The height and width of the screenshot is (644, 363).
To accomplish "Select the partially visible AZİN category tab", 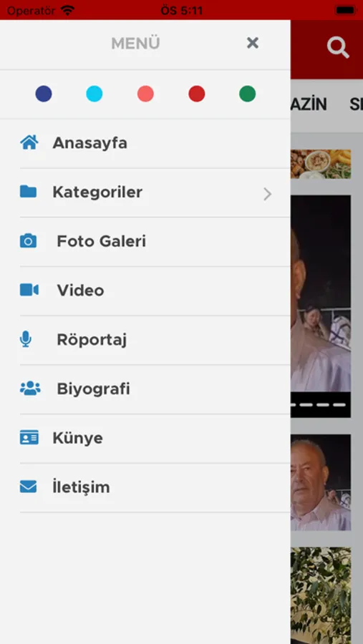I will pos(309,104).
